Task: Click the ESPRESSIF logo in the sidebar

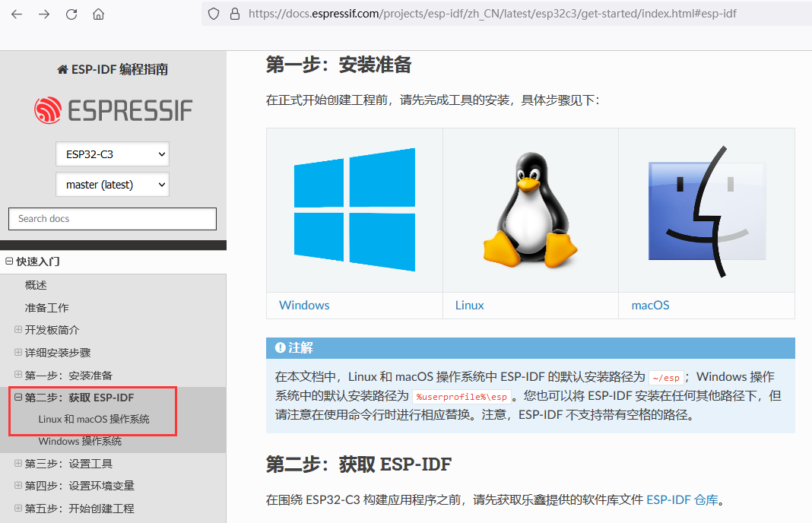Action: pyautogui.click(x=113, y=110)
